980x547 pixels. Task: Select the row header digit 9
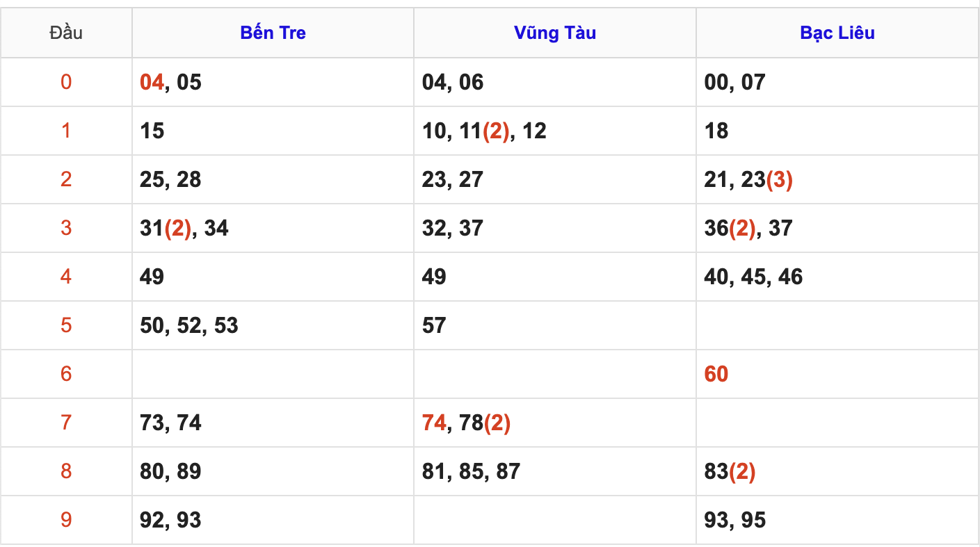pos(66,520)
